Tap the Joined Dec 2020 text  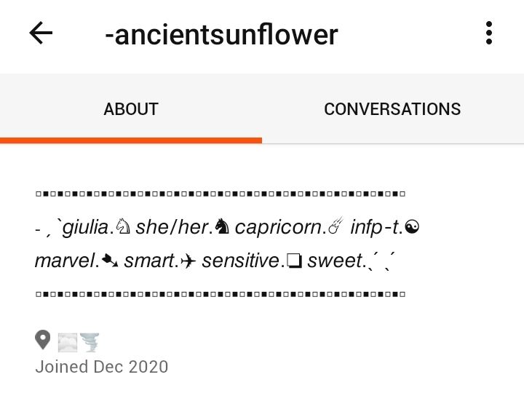point(102,366)
